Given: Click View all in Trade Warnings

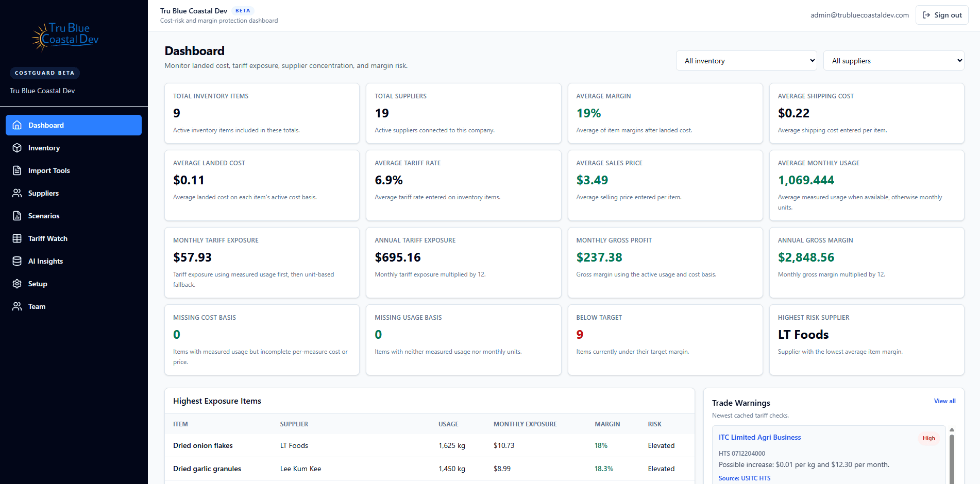Looking at the screenshot, I should 944,401.
